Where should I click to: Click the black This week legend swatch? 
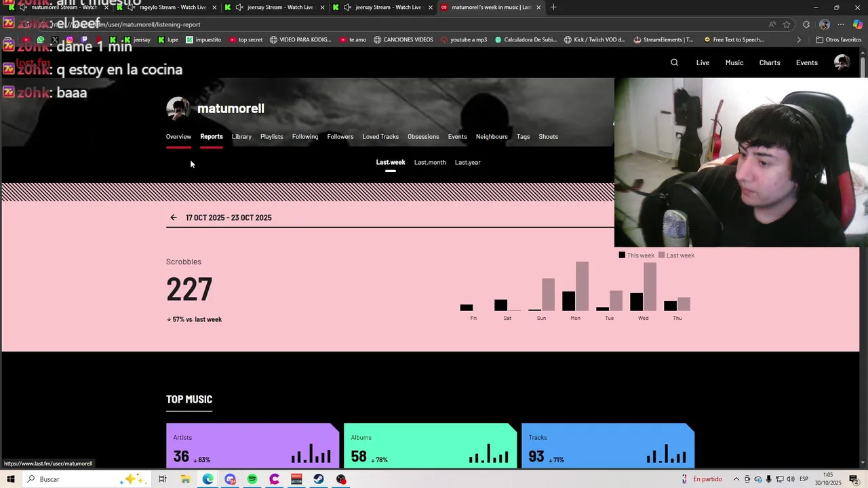622,256
